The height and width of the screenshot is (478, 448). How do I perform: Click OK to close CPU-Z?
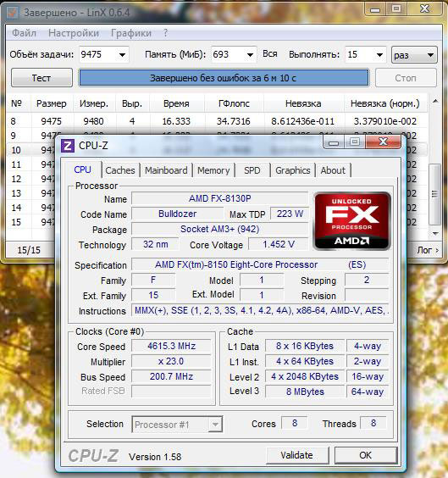point(366,455)
